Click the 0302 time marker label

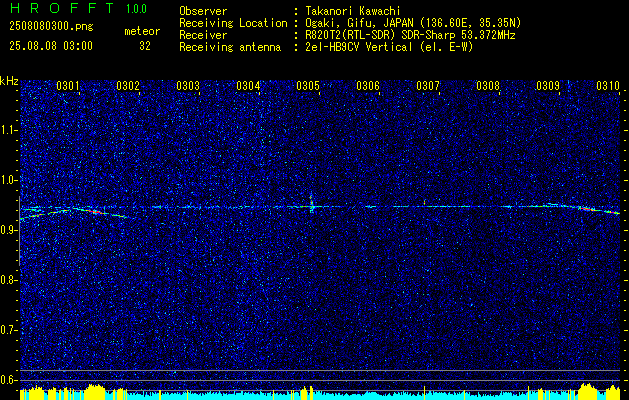(128, 85)
